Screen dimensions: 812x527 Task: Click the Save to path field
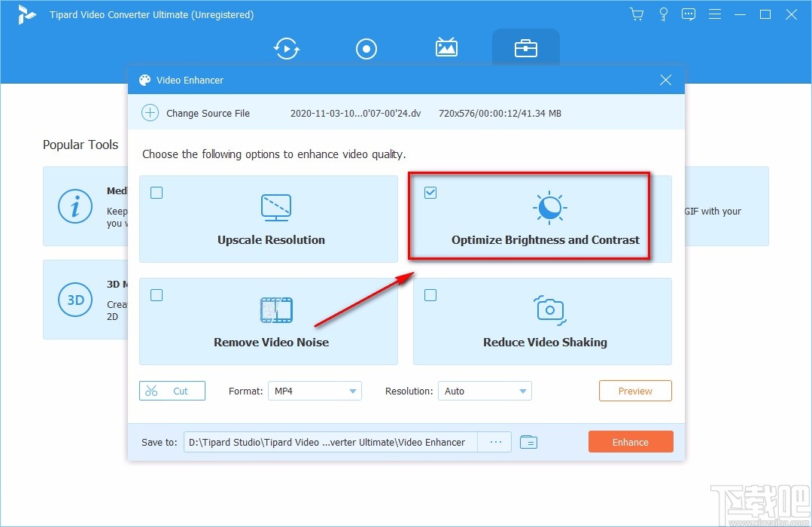(x=330, y=442)
